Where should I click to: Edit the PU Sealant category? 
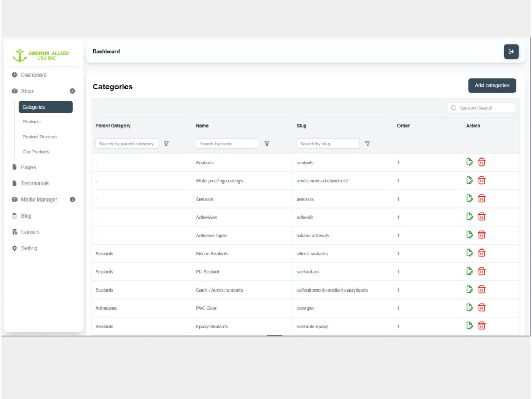point(470,271)
